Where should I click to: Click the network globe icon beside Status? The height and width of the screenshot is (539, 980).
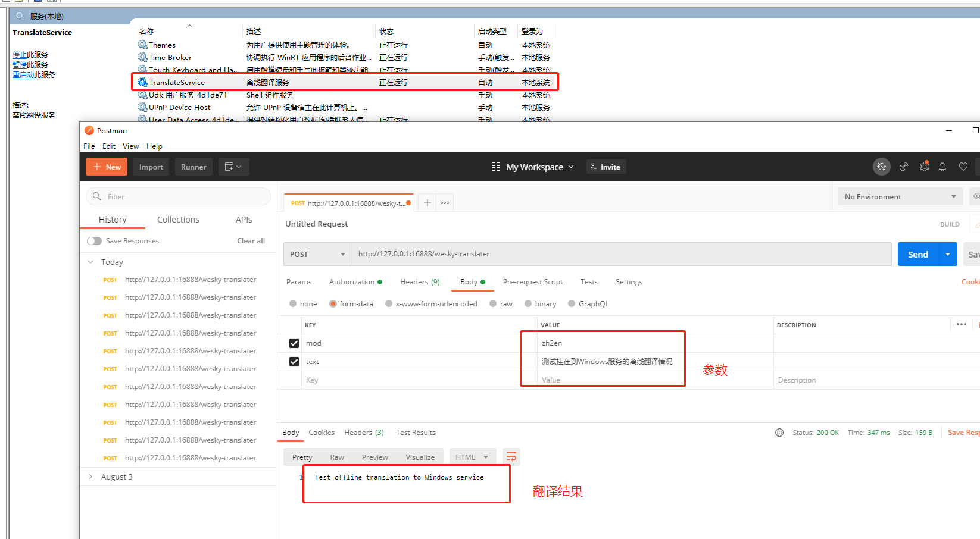click(x=779, y=433)
